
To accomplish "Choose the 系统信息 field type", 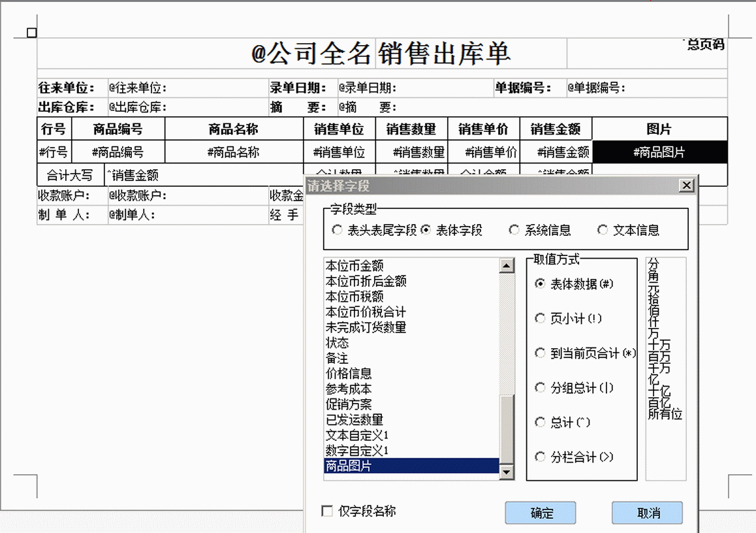I will point(514,230).
